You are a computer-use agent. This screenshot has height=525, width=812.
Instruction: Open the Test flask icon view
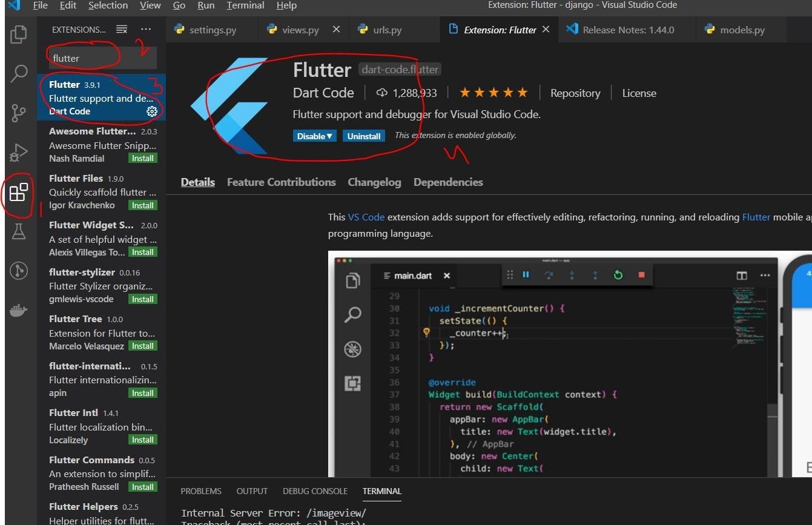19,231
